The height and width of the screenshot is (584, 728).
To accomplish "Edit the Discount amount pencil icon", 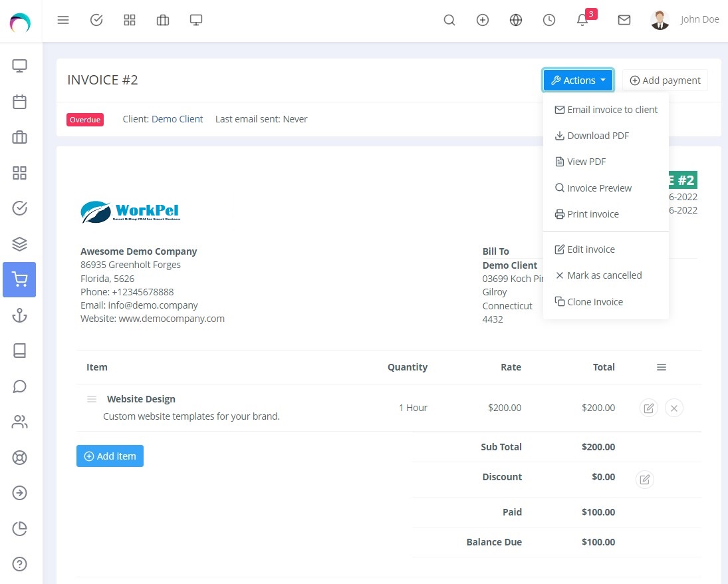I will point(645,480).
